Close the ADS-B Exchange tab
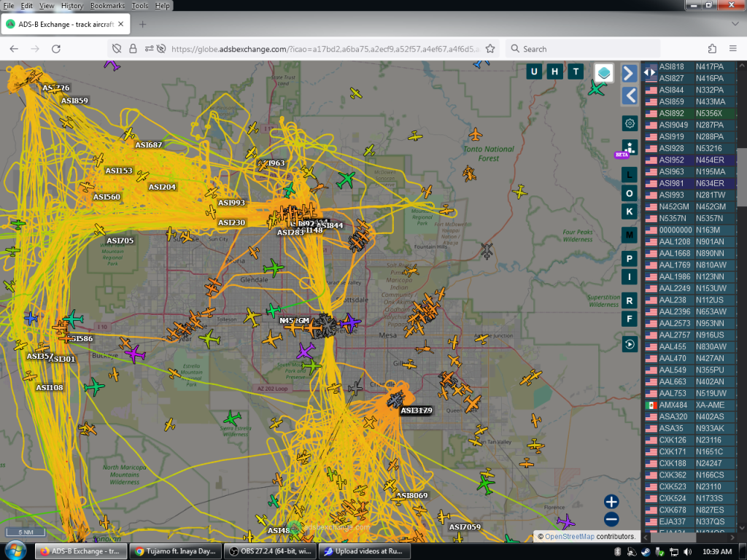The height and width of the screenshot is (560, 747). (x=121, y=24)
